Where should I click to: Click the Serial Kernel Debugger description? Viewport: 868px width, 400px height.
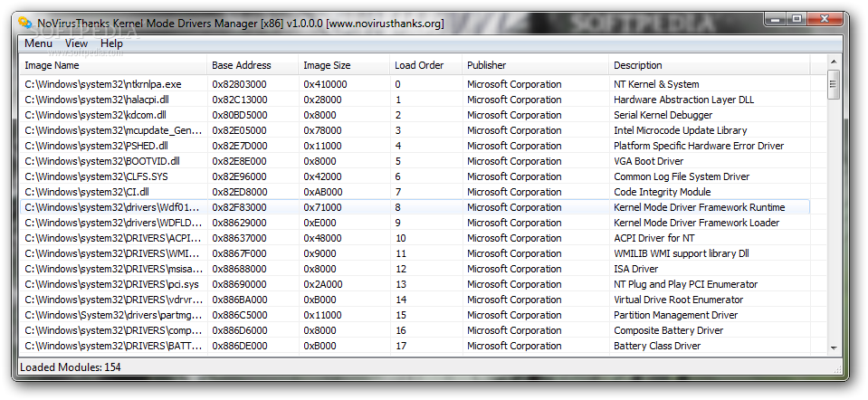pos(663,115)
